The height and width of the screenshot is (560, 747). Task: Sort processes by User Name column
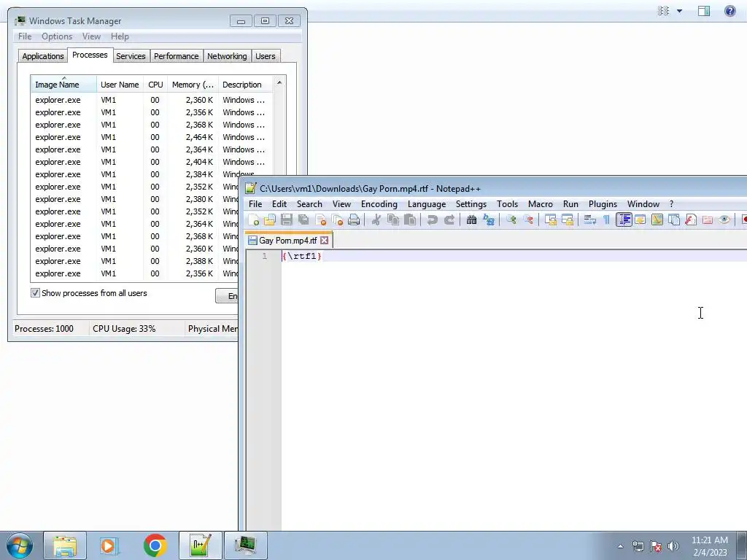pyautogui.click(x=120, y=85)
